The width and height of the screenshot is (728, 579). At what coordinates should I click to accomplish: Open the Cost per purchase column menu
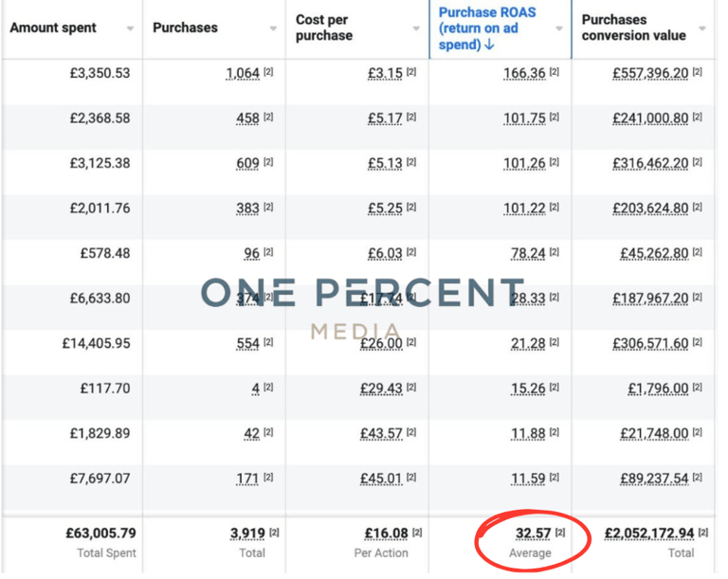tap(416, 28)
